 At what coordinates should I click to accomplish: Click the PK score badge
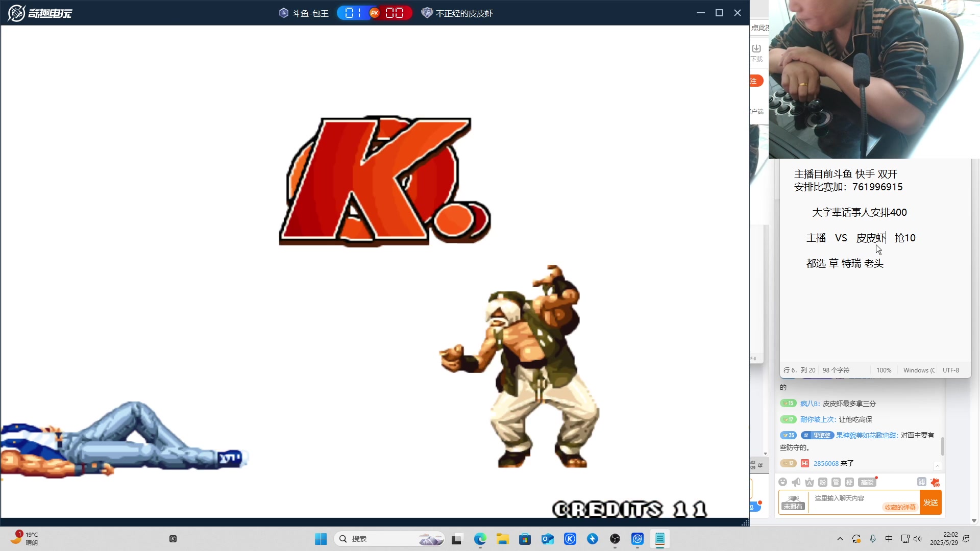tap(375, 13)
